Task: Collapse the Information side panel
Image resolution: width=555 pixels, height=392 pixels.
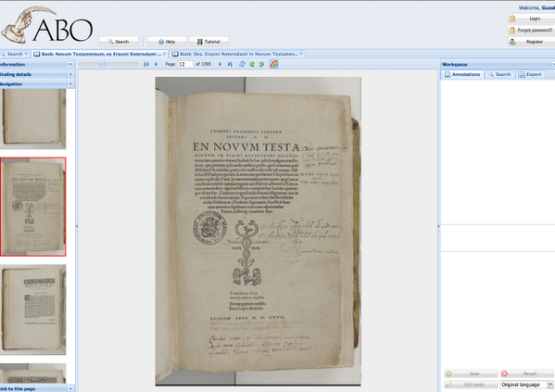Action: pyautogui.click(x=70, y=65)
